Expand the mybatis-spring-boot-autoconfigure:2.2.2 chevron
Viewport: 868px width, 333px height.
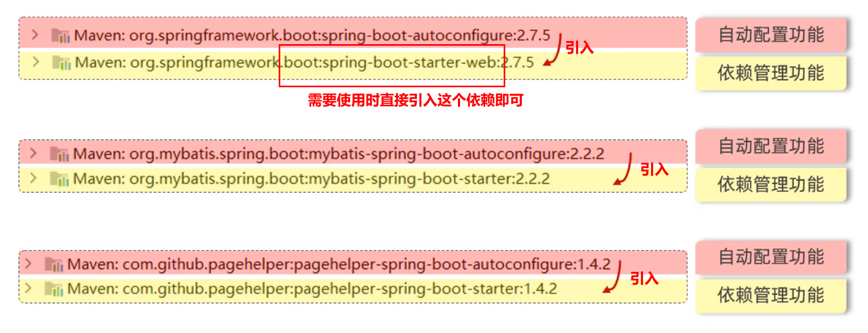[x=34, y=154]
